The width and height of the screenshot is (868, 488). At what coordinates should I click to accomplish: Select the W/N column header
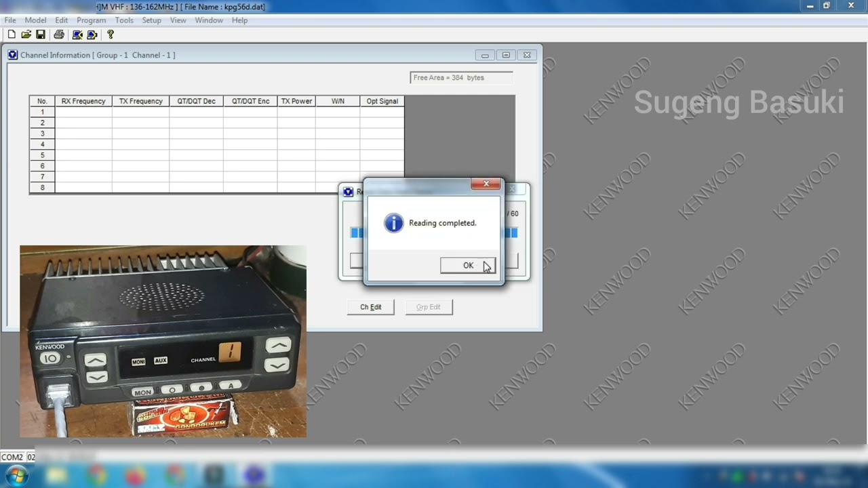pyautogui.click(x=338, y=101)
